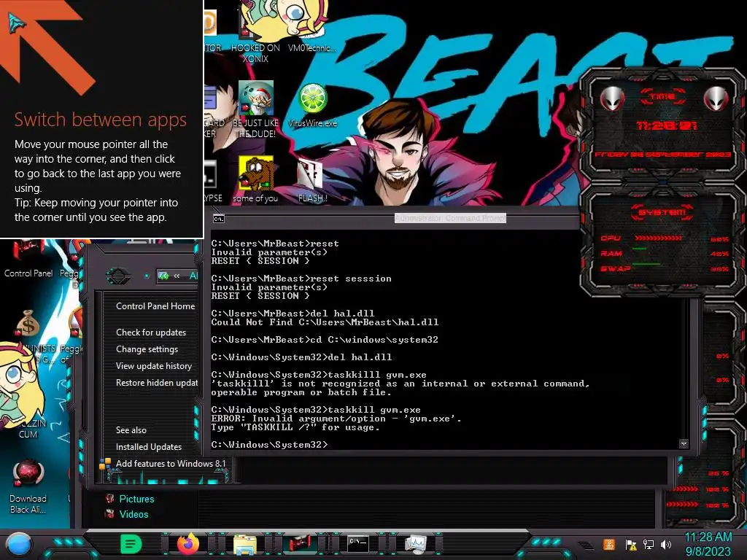Click Control Panel navigation orb button
The height and width of the screenshot is (560, 747).
(117, 276)
